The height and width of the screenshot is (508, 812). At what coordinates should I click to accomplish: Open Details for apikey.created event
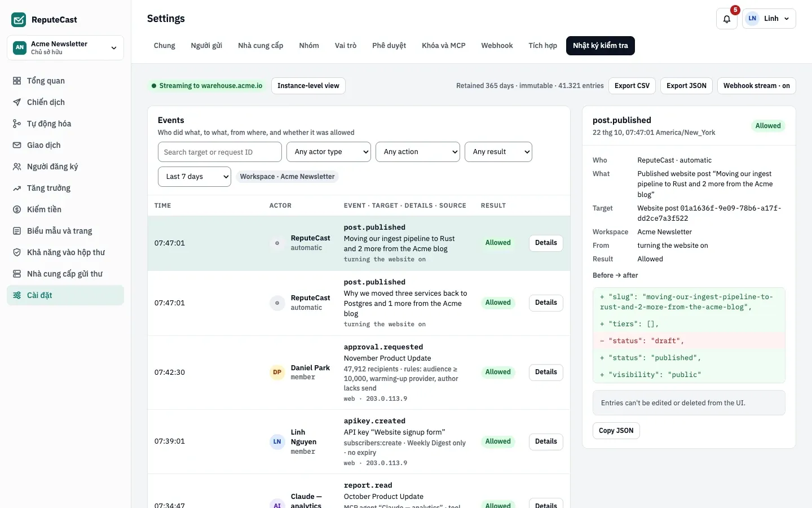[x=546, y=442]
